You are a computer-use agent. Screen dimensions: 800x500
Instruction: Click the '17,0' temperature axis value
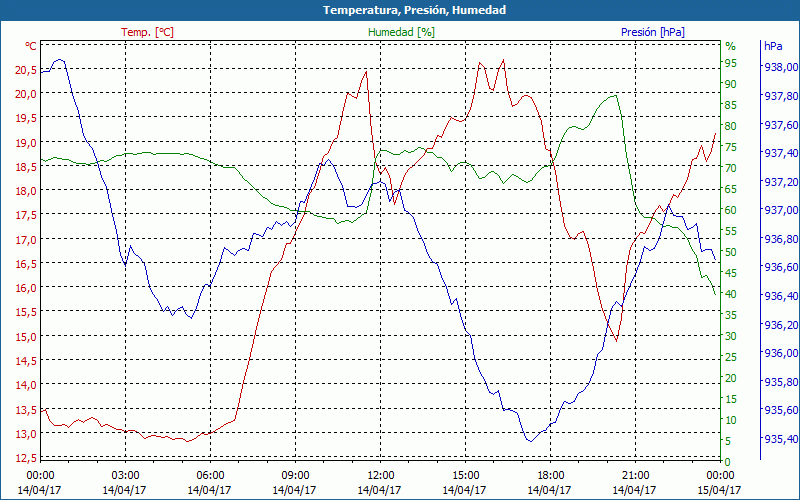[26, 239]
